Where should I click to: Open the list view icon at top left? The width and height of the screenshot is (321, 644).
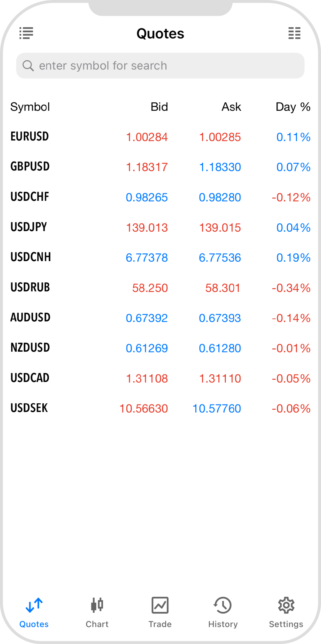[26, 33]
